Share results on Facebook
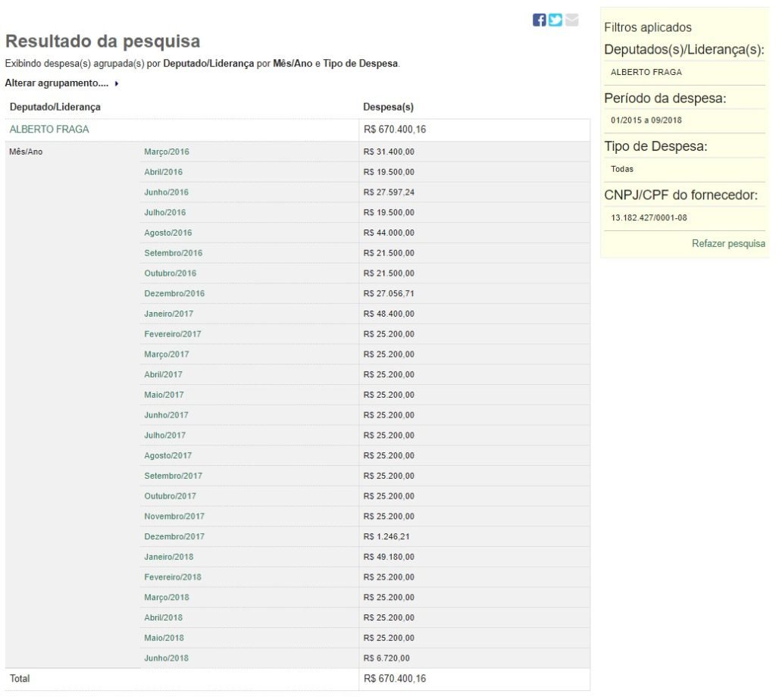 [539, 20]
